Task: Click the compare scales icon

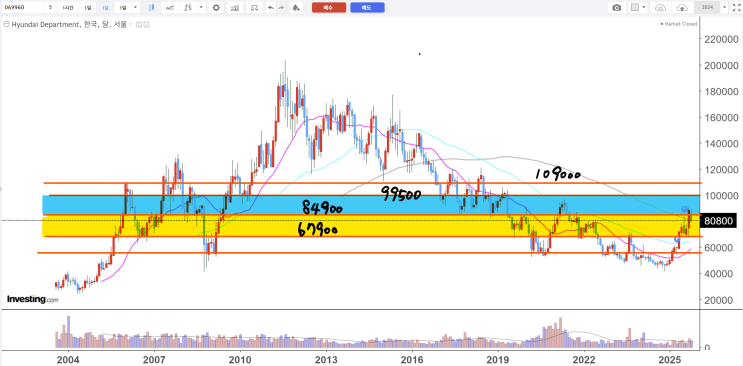Action: [x=255, y=8]
